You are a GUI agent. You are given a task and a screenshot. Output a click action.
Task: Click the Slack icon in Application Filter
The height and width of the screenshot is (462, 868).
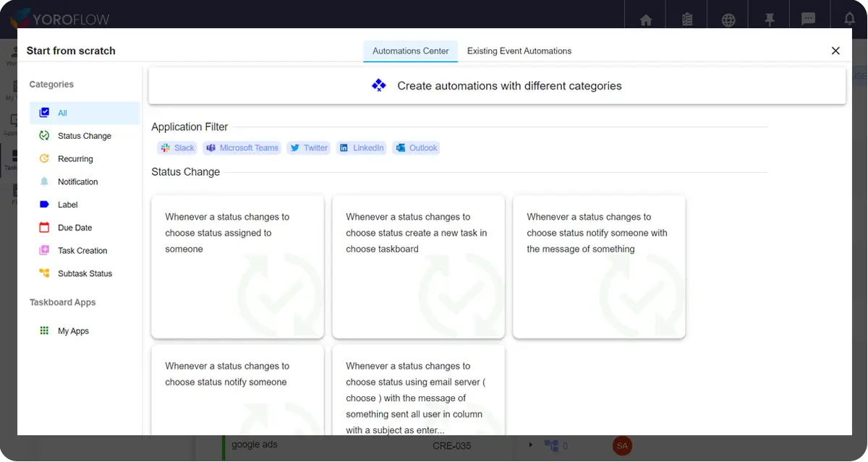165,147
